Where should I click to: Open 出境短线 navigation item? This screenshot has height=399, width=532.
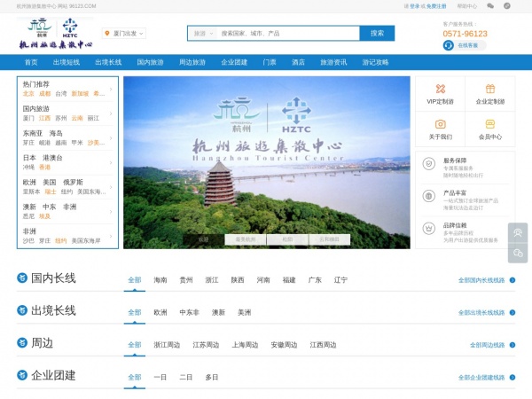66,62
